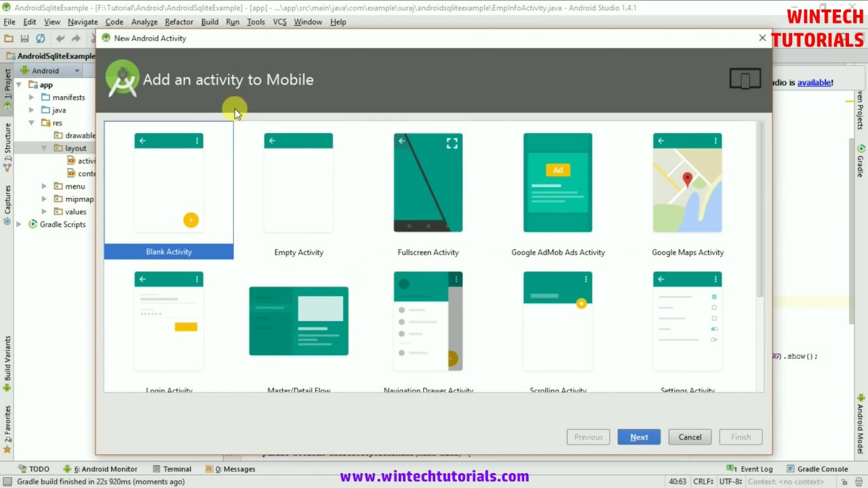868x488 pixels.
Task: Open the Analyze menu
Action: [144, 22]
